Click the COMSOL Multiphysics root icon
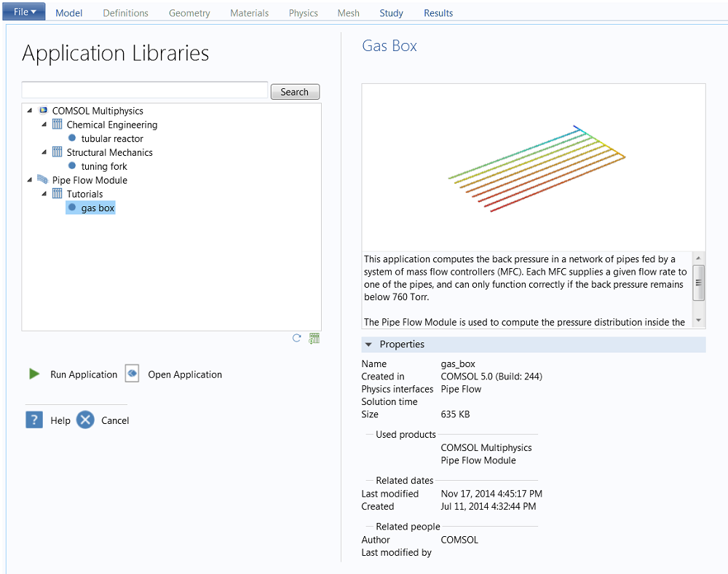Image resolution: width=728 pixels, height=574 pixels. pos(43,111)
